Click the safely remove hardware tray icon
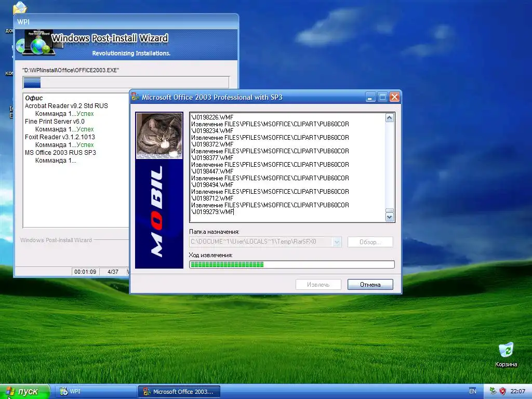 (x=493, y=391)
